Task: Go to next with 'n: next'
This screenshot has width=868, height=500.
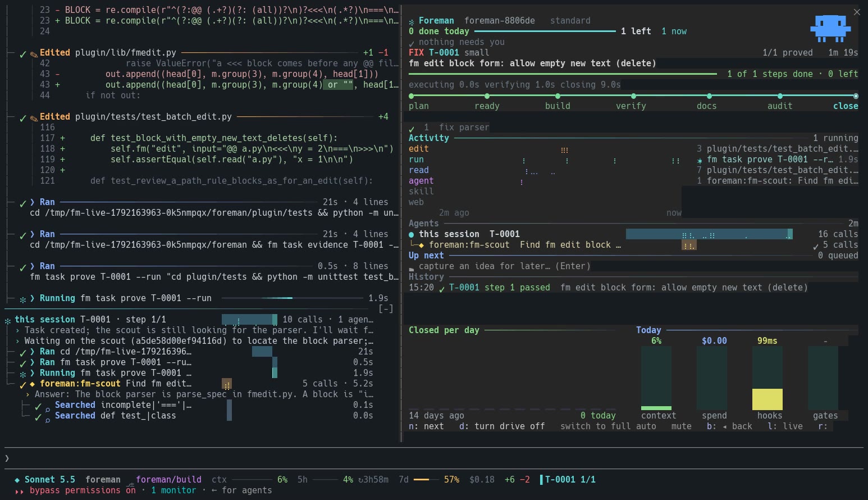Action: point(426,426)
